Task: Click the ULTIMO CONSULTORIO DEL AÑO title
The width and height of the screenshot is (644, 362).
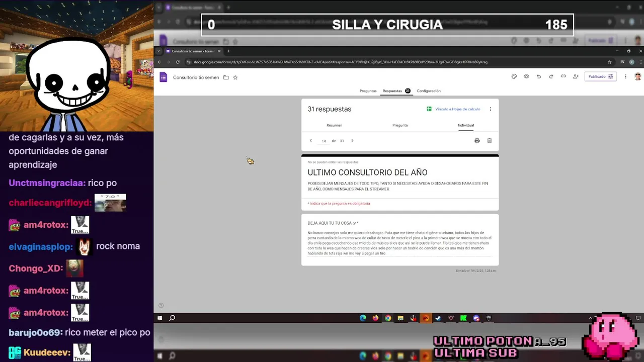Action: (367, 172)
